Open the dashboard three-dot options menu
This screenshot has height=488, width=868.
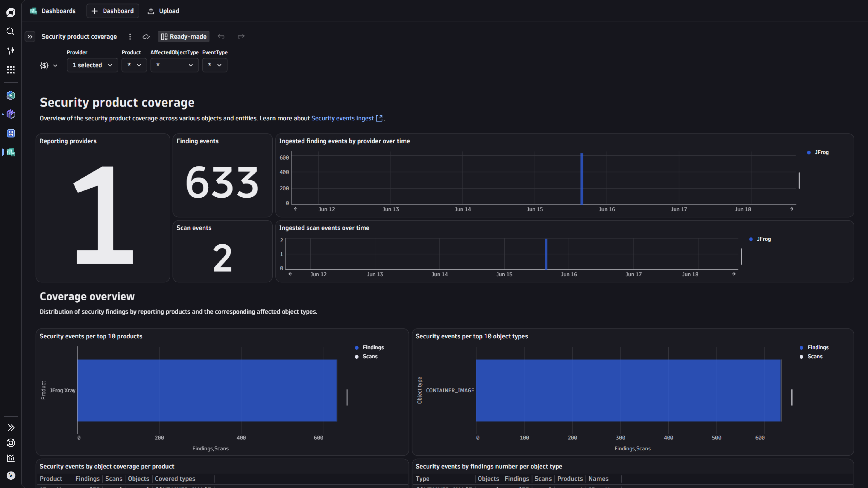coord(130,37)
